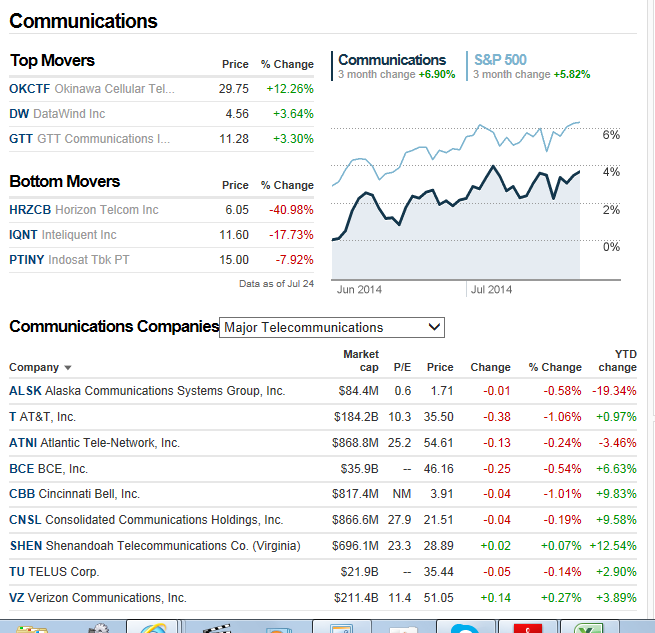Click the YTD change column header
Viewport: 655px width, 633px height.
tap(617, 361)
